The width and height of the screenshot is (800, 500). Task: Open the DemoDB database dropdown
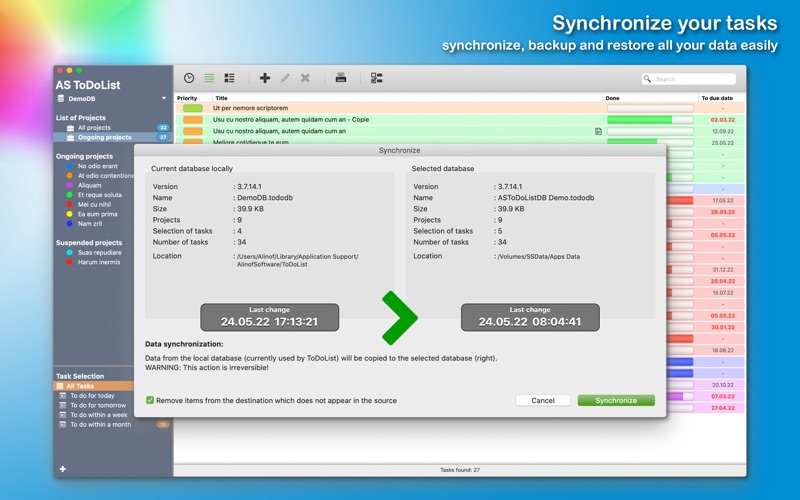coord(164,98)
